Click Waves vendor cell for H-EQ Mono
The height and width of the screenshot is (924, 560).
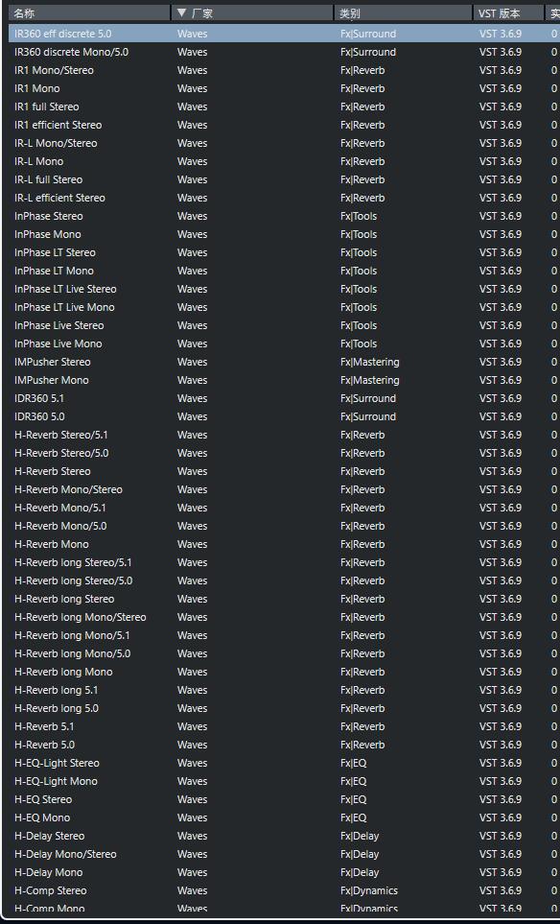coord(192,817)
